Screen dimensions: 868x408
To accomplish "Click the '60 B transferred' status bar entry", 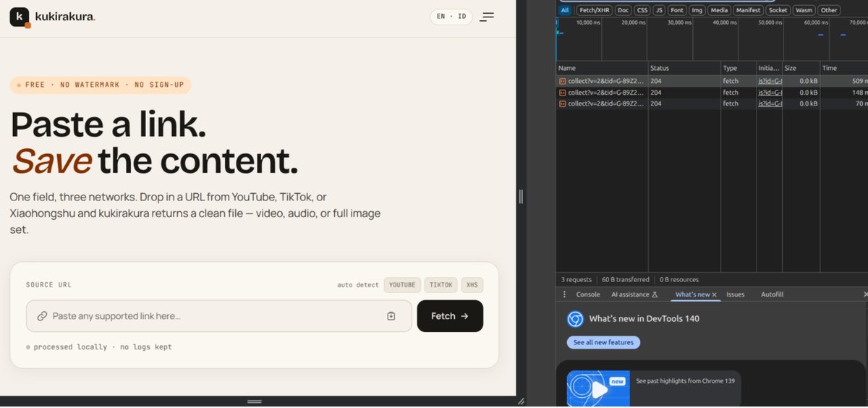I will (x=626, y=279).
